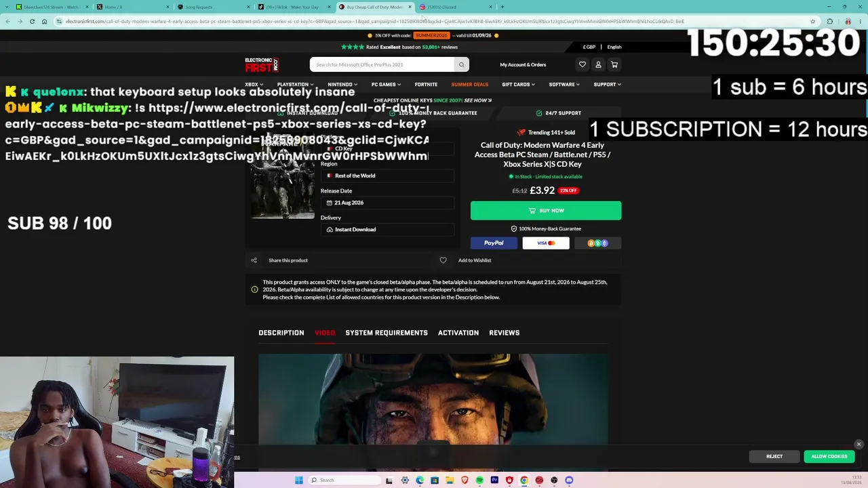Bookmark this page with star icon
The width and height of the screenshot is (868, 488).
(x=812, y=21)
